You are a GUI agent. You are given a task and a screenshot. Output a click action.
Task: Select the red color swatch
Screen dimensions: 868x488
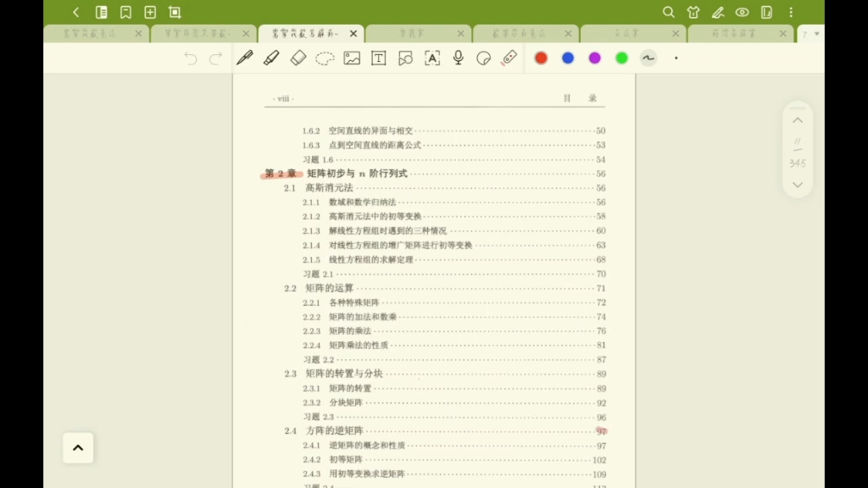click(541, 58)
